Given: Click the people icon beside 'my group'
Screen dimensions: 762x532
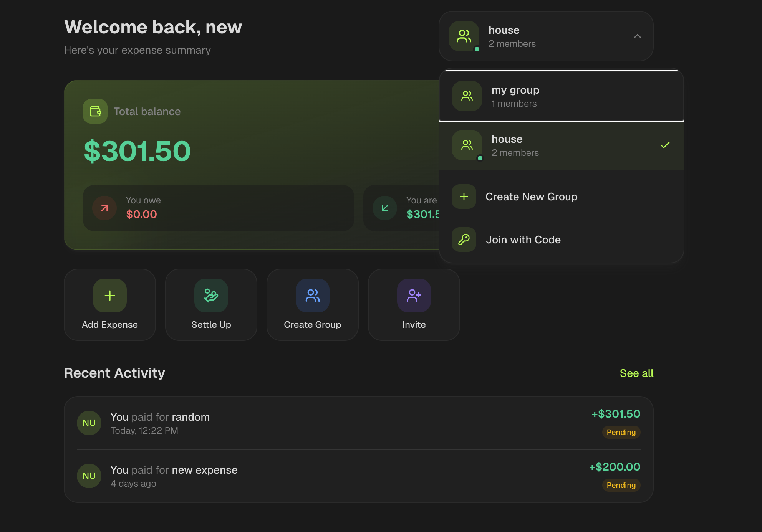Looking at the screenshot, I should 467,96.
